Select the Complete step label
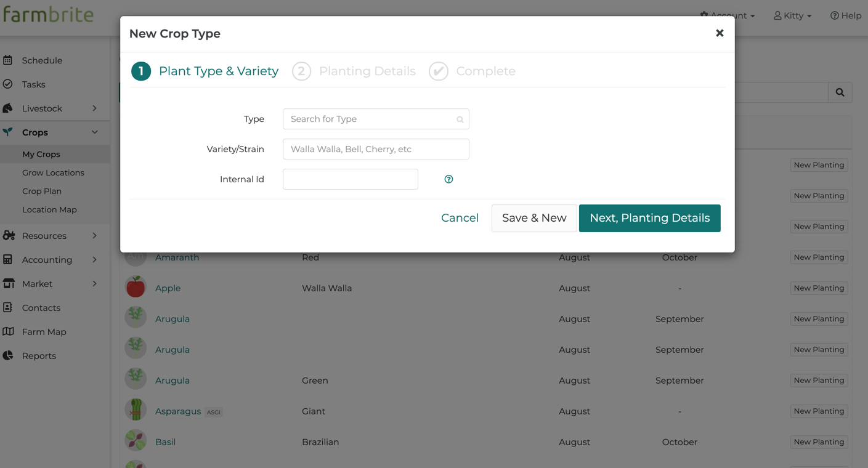Image resolution: width=868 pixels, height=468 pixels. [486, 71]
